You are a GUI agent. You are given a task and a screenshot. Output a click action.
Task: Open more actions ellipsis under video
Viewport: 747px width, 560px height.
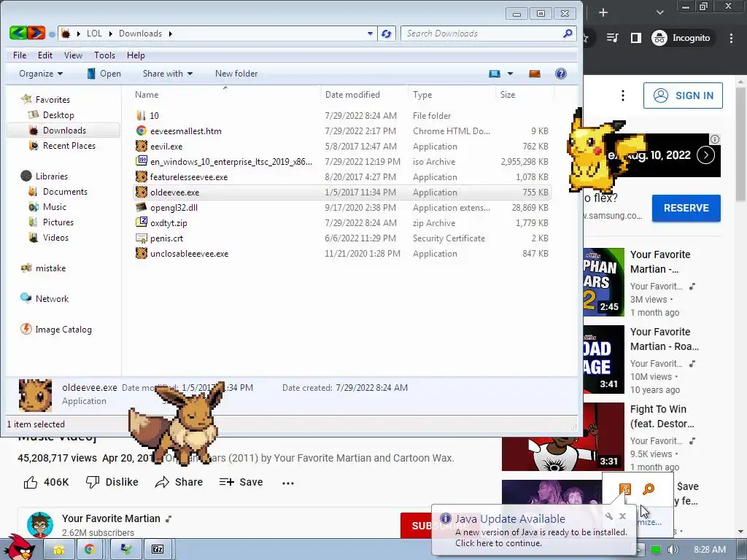287,483
